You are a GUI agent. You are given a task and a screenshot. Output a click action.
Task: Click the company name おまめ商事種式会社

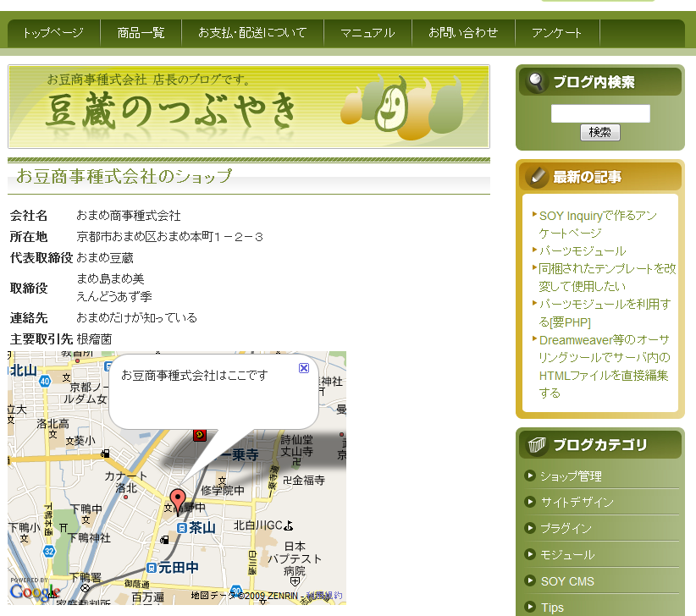(x=129, y=216)
